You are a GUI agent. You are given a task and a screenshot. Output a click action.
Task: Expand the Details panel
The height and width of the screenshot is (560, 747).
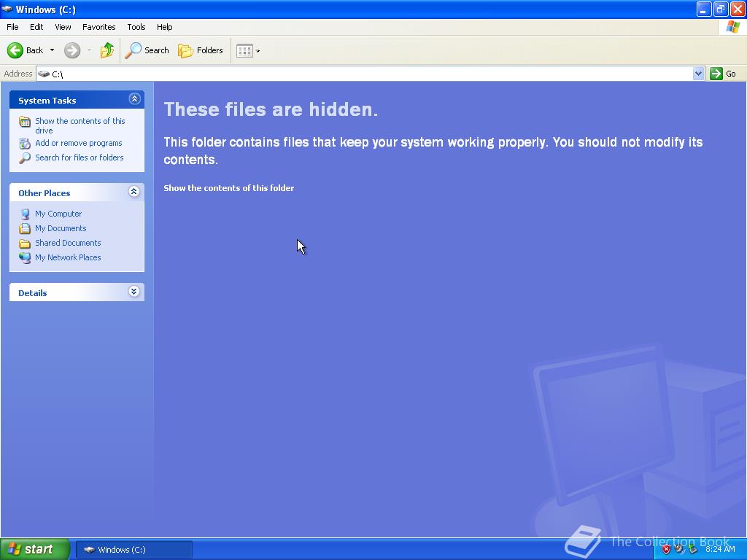[133, 291]
